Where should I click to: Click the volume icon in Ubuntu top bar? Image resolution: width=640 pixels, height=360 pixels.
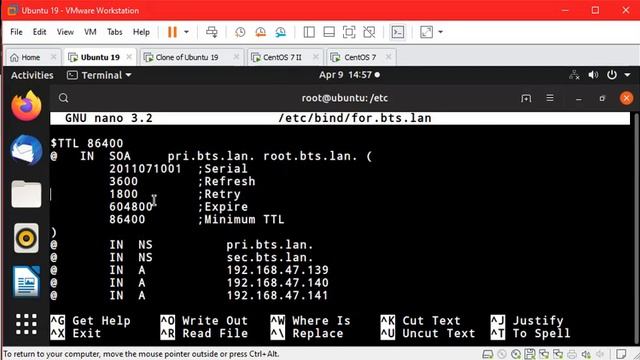(x=593, y=75)
